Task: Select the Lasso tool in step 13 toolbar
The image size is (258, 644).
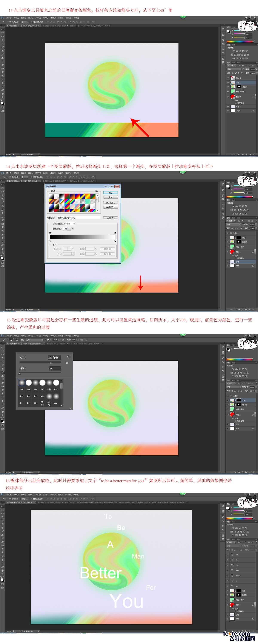Action: click(3, 37)
